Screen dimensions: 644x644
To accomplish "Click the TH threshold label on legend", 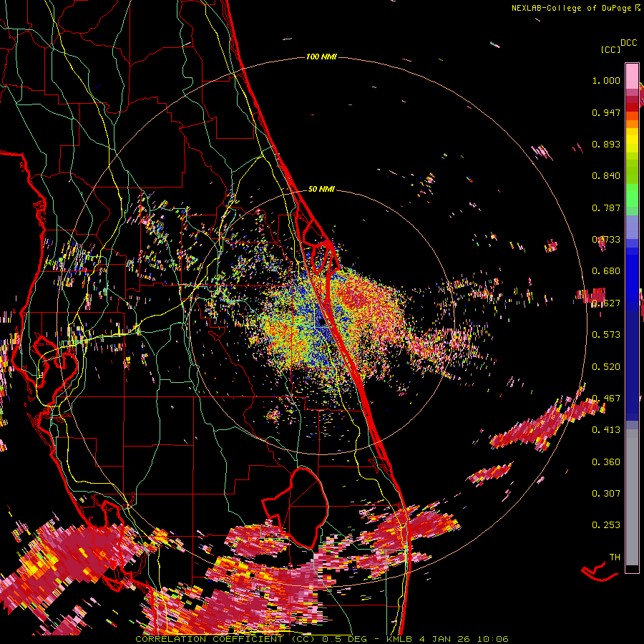I will point(615,557).
